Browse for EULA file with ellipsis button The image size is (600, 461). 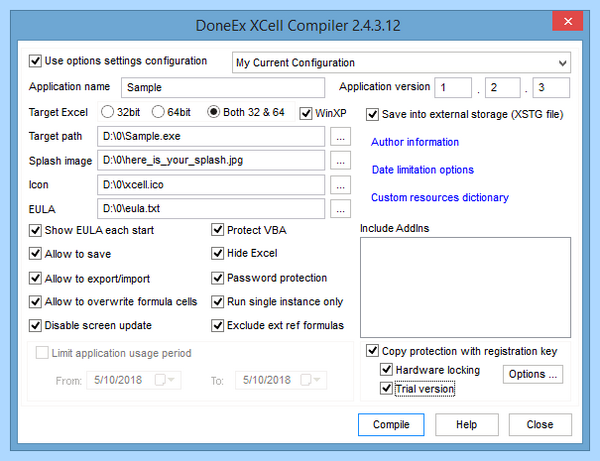tap(341, 209)
